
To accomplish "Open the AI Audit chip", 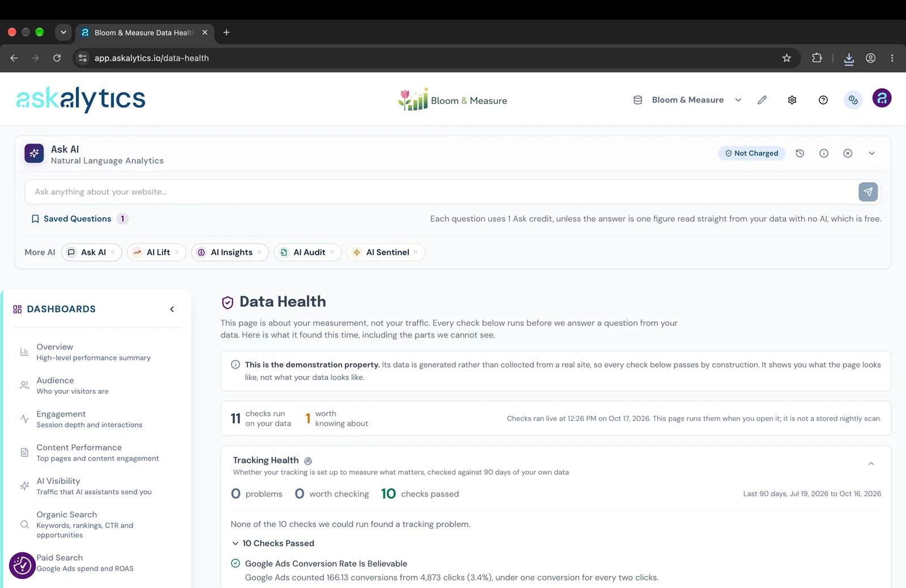I will click(307, 252).
